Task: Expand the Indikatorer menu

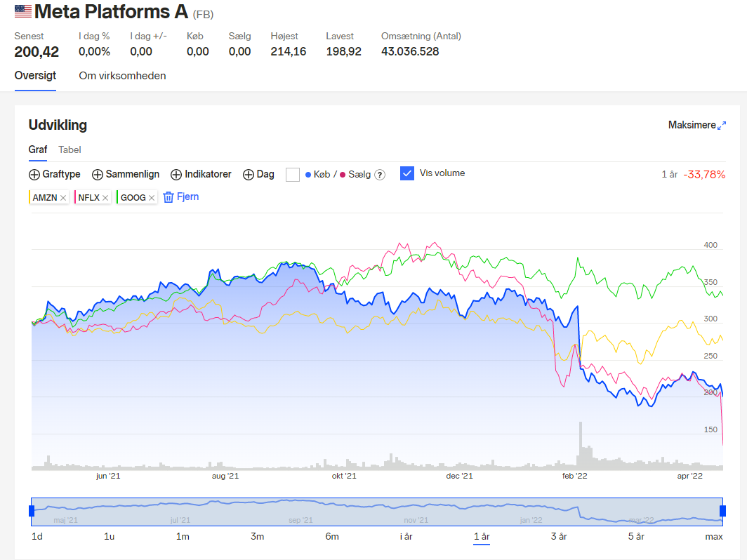Action: (201, 174)
